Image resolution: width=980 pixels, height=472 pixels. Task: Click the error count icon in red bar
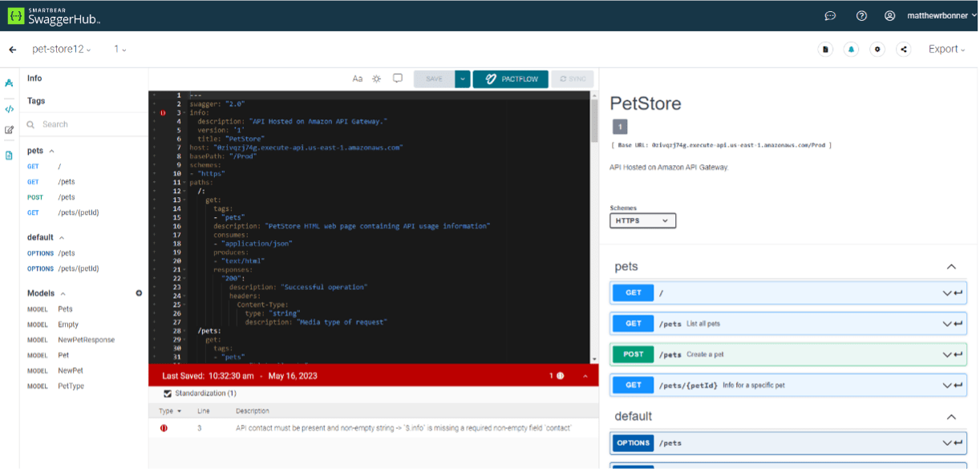tap(560, 376)
